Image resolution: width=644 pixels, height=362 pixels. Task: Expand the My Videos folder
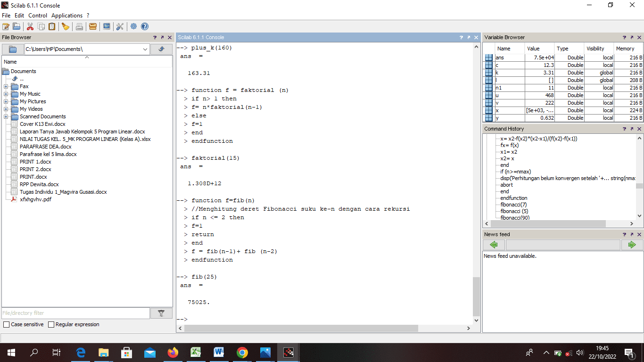pos(6,109)
